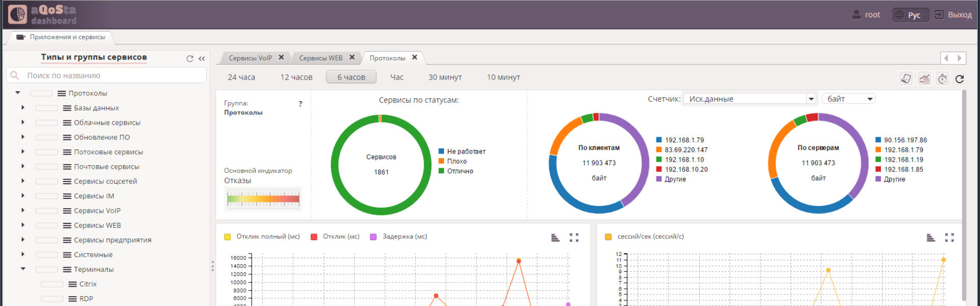Click the stopwatch timer icon
The image size is (980, 306).
pos(942,79)
